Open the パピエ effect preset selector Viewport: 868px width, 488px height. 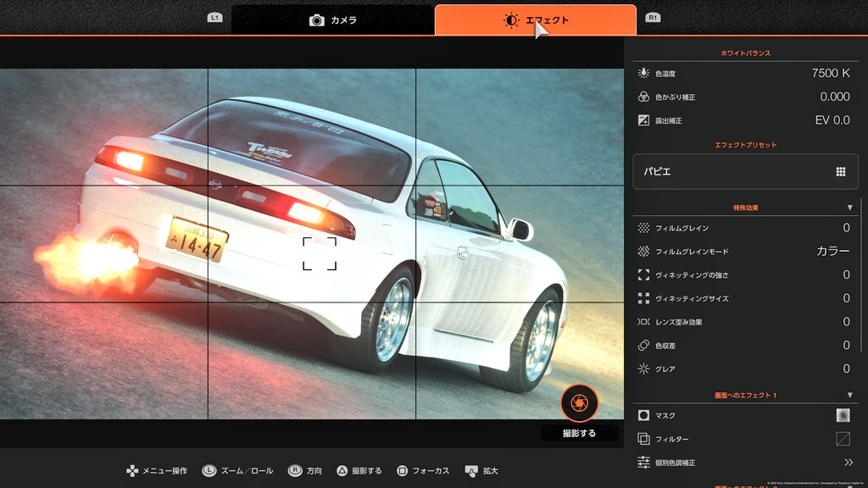click(x=745, y=171)
